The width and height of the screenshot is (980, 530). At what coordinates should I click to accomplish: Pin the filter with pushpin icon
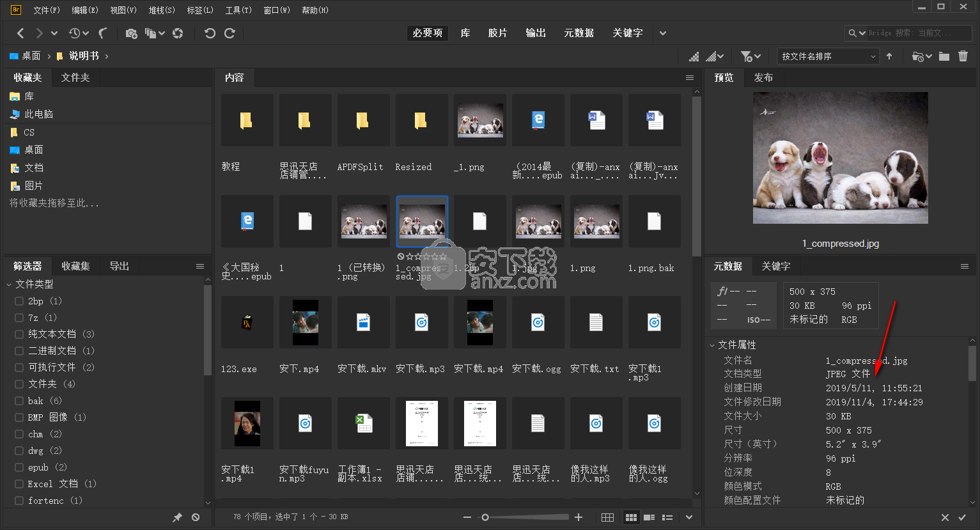pyautogui.click(x=178, y=517)
